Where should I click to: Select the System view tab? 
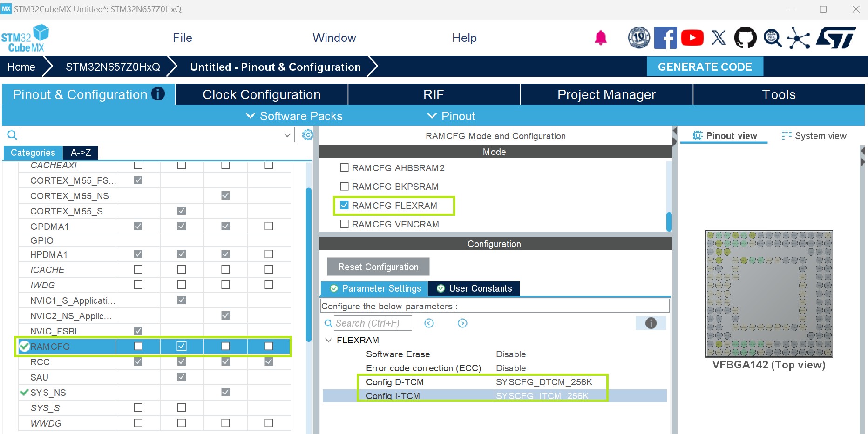pyautogui.click(x=814, y=135)
